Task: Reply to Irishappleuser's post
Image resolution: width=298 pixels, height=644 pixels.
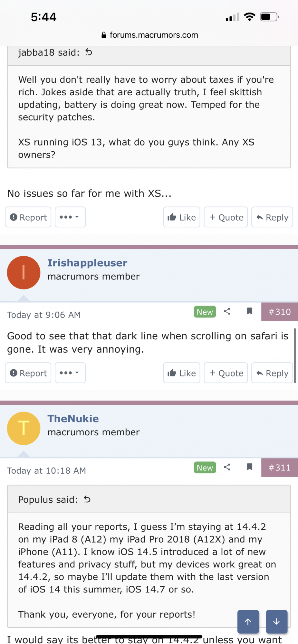Action: click(272, 373)
